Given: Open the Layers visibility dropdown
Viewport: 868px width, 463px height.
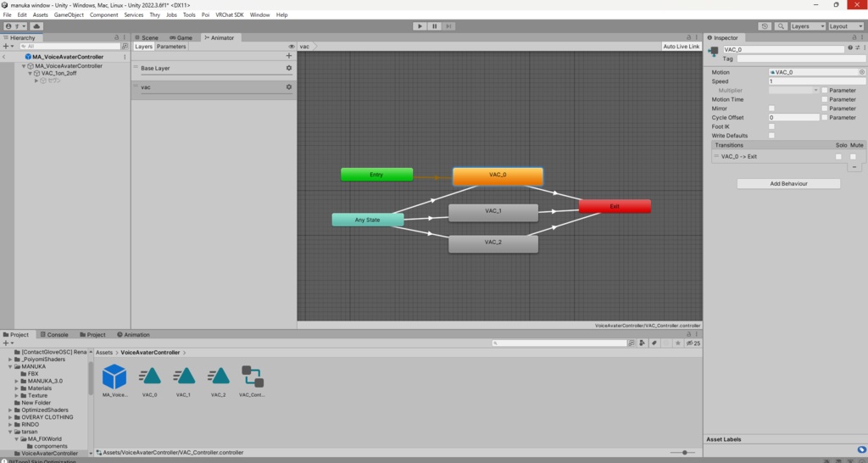Looking at the screenshot, I should tap(808, 26).
